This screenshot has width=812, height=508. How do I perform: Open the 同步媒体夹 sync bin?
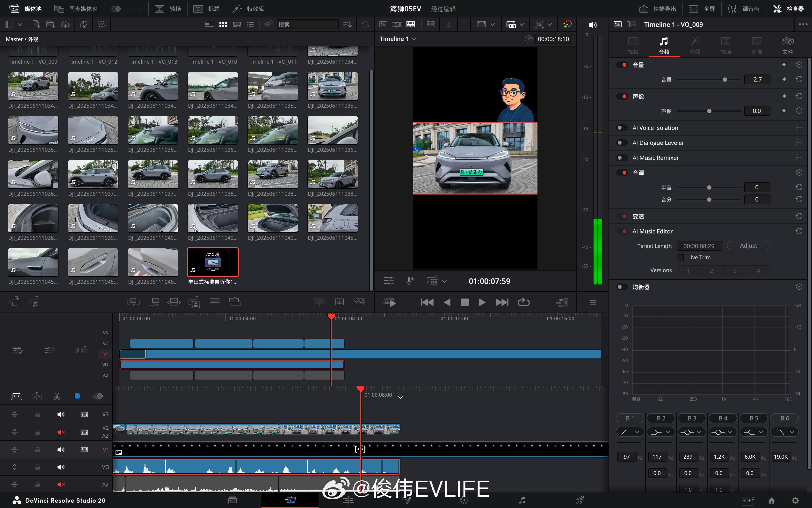pyautogui.click(x=76, y=9)
